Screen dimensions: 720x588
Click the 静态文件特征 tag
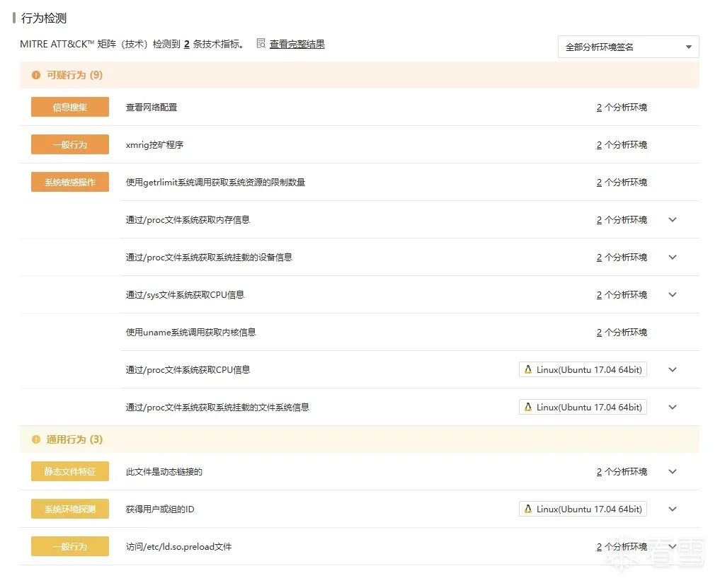click(70, 471)
